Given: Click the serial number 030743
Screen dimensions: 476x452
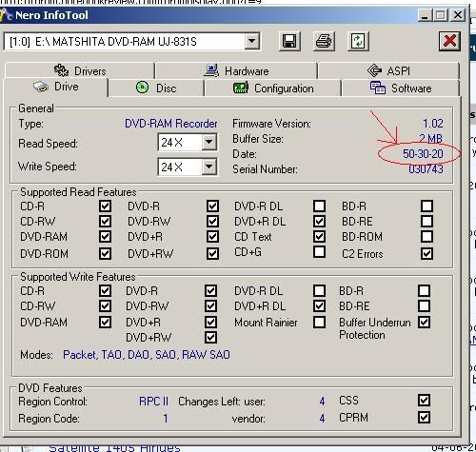Looking at the screenshot, I should coord(426,169).
